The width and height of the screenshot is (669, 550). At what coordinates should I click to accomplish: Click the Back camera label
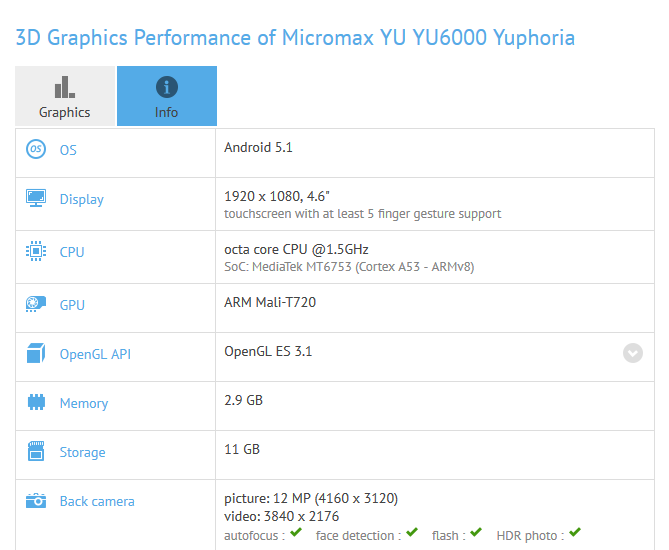point(97,501)
